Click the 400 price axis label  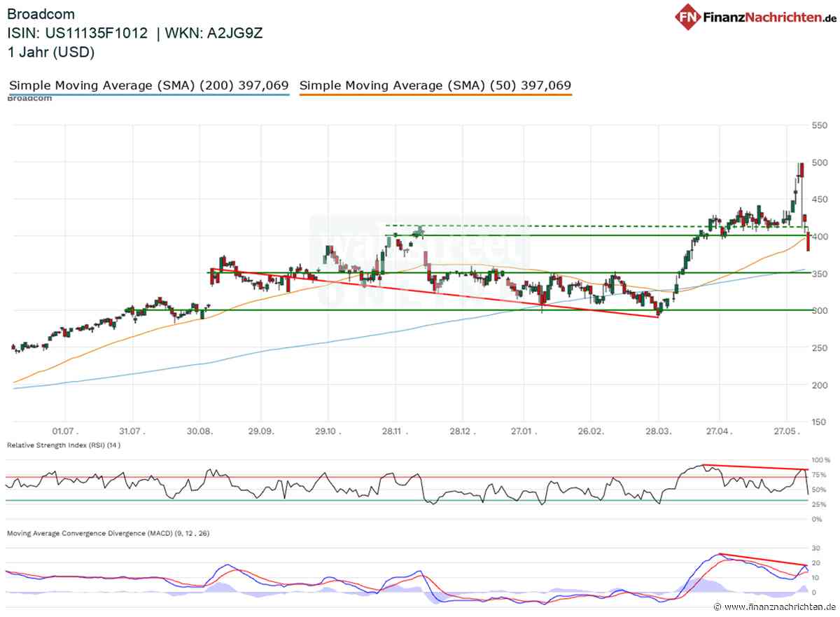820,237
